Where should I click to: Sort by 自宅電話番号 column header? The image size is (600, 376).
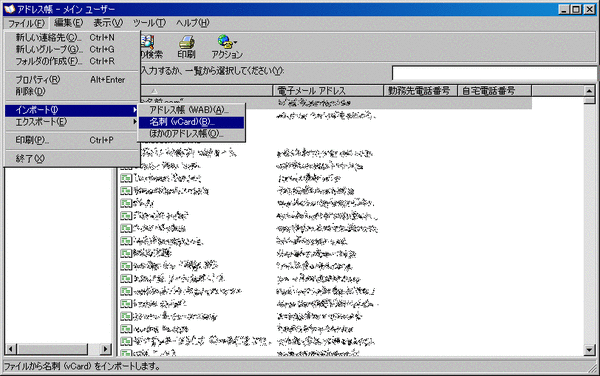coord(495,91)
